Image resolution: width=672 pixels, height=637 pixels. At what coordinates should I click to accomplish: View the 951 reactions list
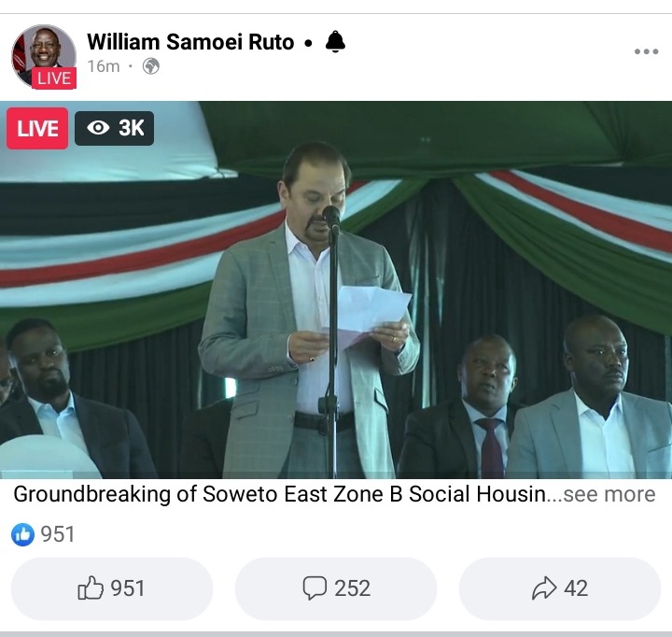[58, 534]
